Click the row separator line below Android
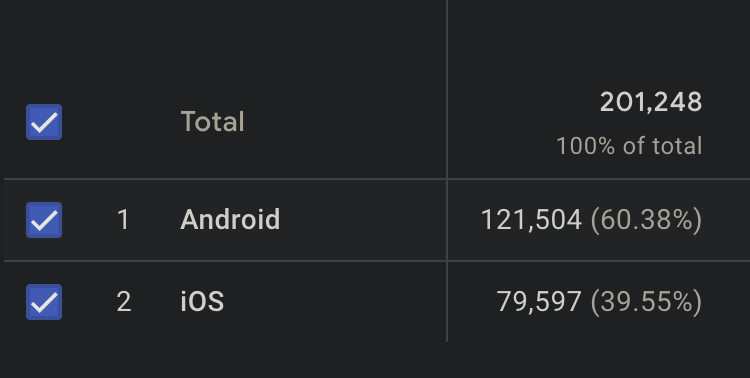Image resolution: width=750 pixels, height=378 pixels. click(x=377, y=261)
